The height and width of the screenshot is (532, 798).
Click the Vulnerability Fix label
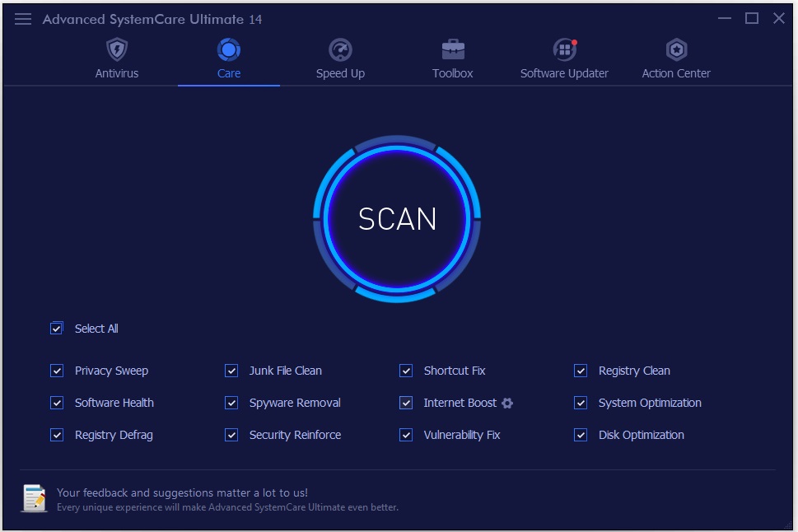coord(462,435)
